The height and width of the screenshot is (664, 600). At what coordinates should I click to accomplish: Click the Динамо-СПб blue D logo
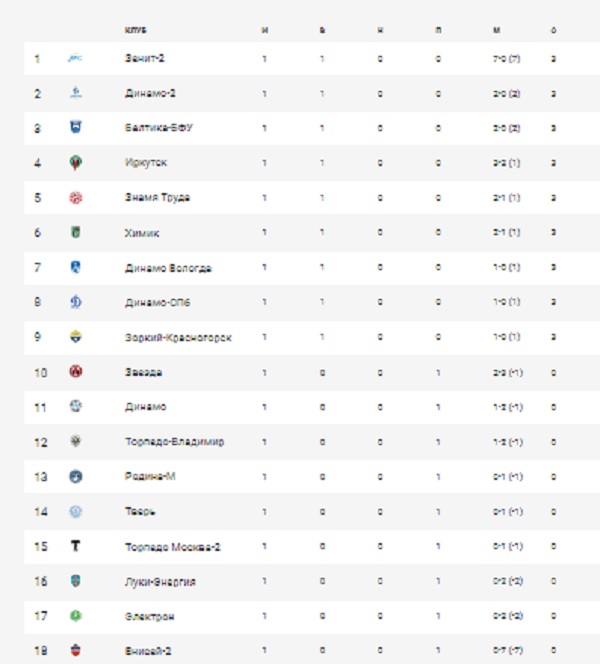point(76,302)
